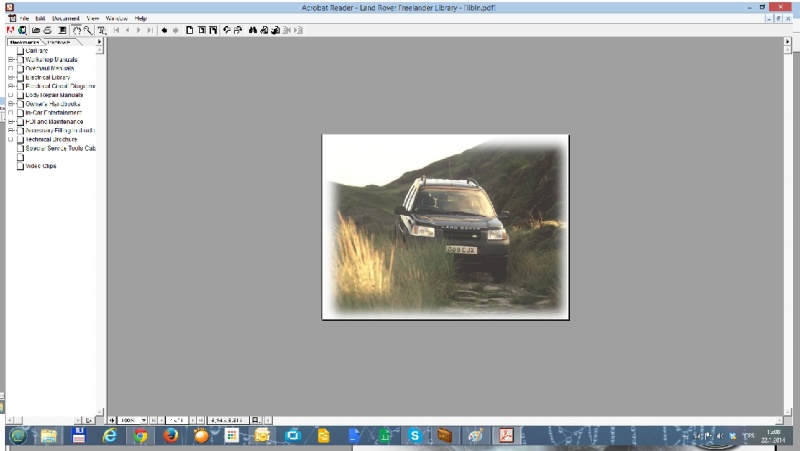Open the Technical Brochure bookmark
The height and width of the screenshot is (451, 800).
(52, 139)
